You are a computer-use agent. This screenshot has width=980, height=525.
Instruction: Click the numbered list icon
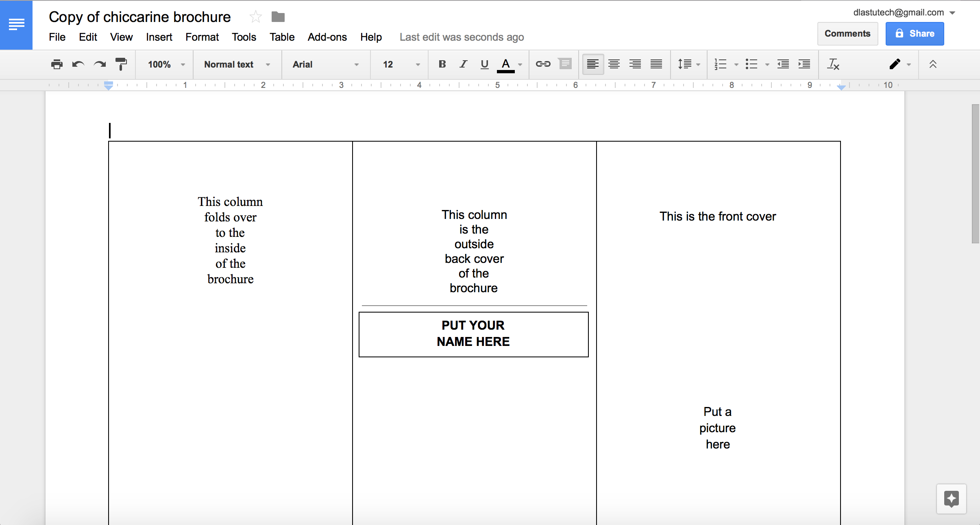click(721, 64)
